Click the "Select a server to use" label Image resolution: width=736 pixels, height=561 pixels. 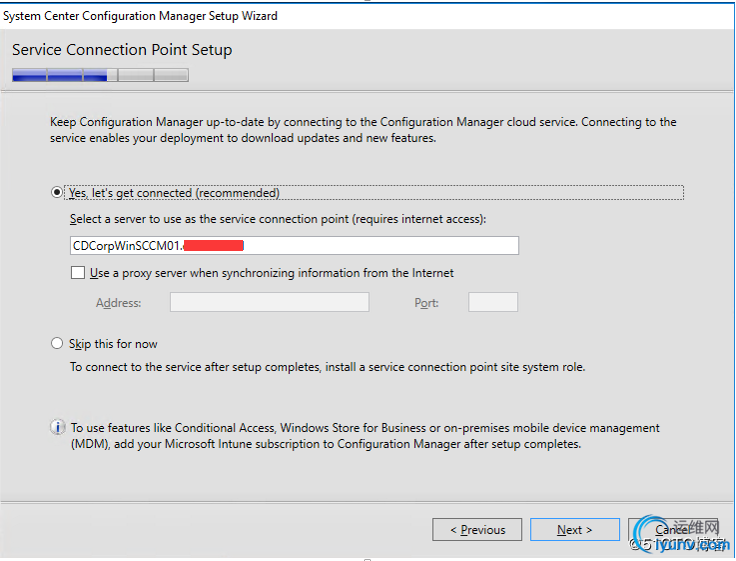(278, 219)
